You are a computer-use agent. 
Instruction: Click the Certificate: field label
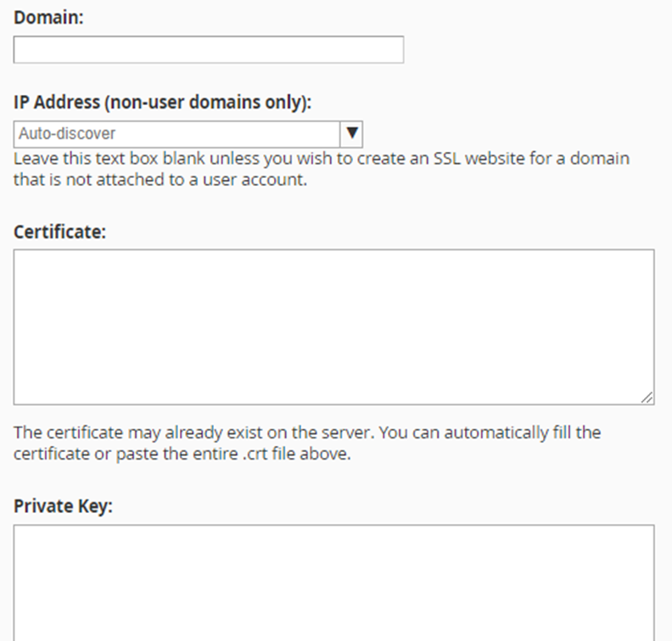tap(59, 232)
